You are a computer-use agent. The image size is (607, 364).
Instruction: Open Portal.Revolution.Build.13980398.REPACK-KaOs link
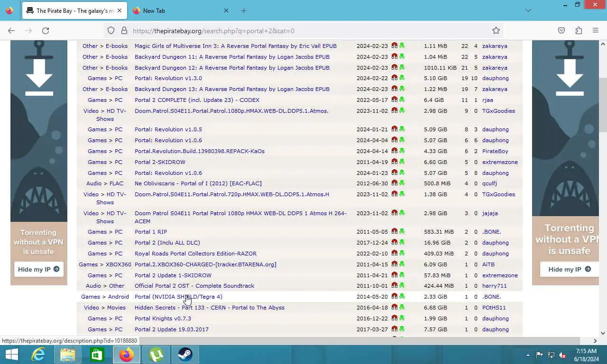pyautogui.click(x=200, y=151)
